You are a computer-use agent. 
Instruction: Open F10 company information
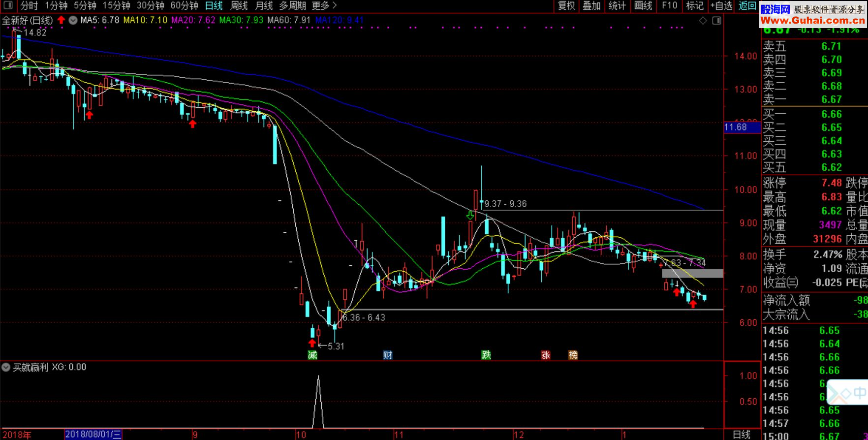click(670, 6)
